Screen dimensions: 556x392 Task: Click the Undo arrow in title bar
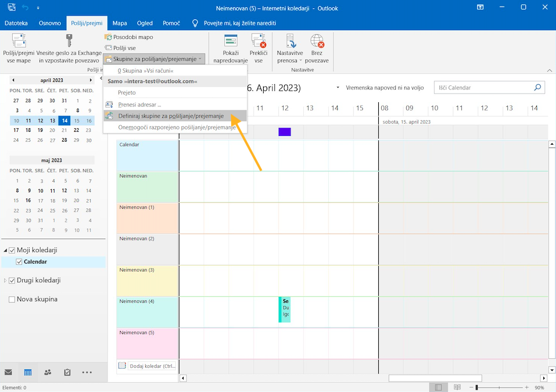25,8
